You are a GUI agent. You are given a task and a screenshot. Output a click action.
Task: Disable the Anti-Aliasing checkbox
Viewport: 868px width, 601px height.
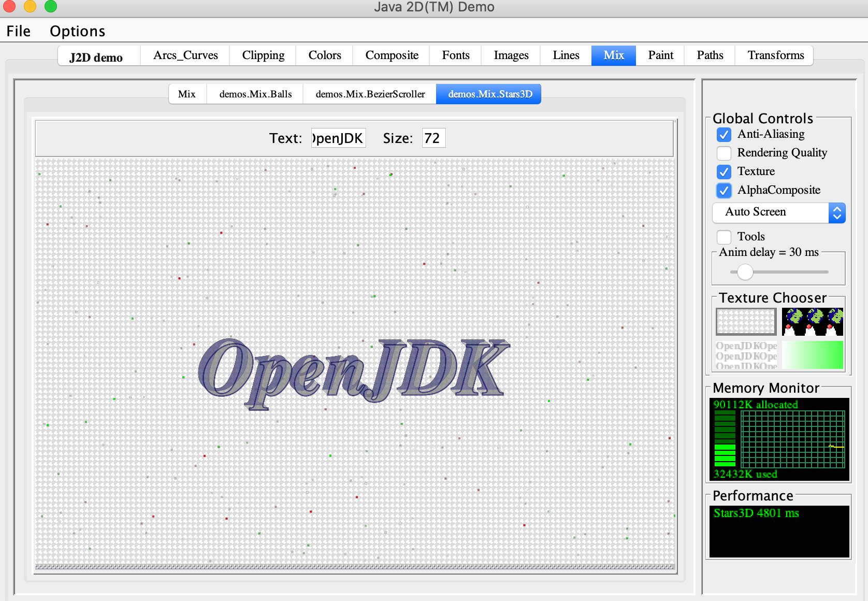point(724,135)
